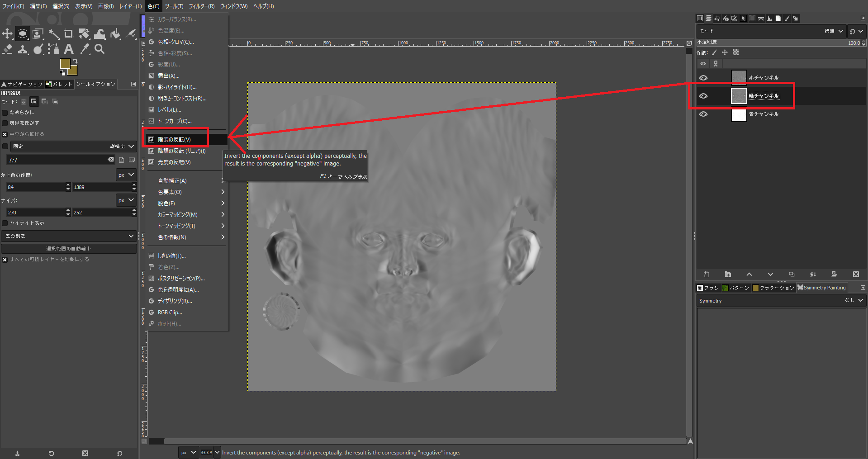The height and width of the screenshot is (459, 868).
Task: Hide the 赤チャンネル layer
Action: click(703, 78)
